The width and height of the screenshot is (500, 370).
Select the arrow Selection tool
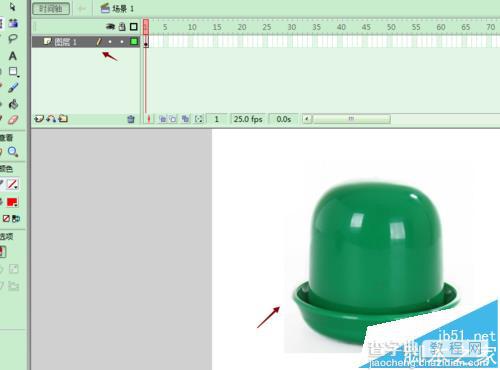tap(12, 7)
